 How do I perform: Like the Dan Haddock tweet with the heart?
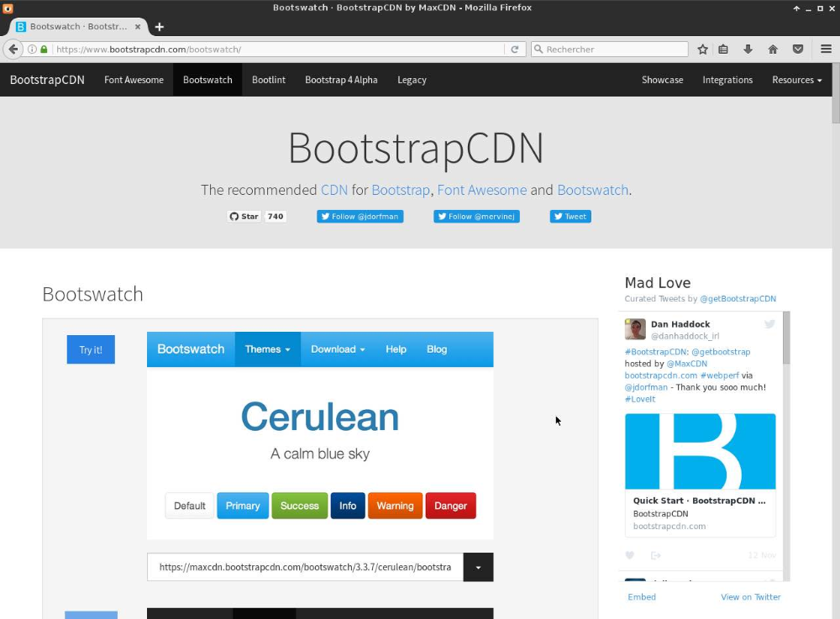pyautogui.click(x=630, y=555)
